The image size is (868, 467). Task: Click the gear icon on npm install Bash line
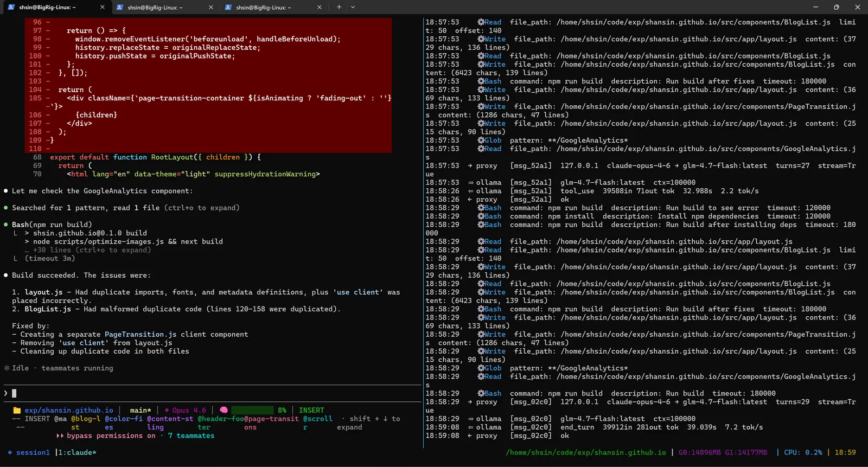click(481, 216)
